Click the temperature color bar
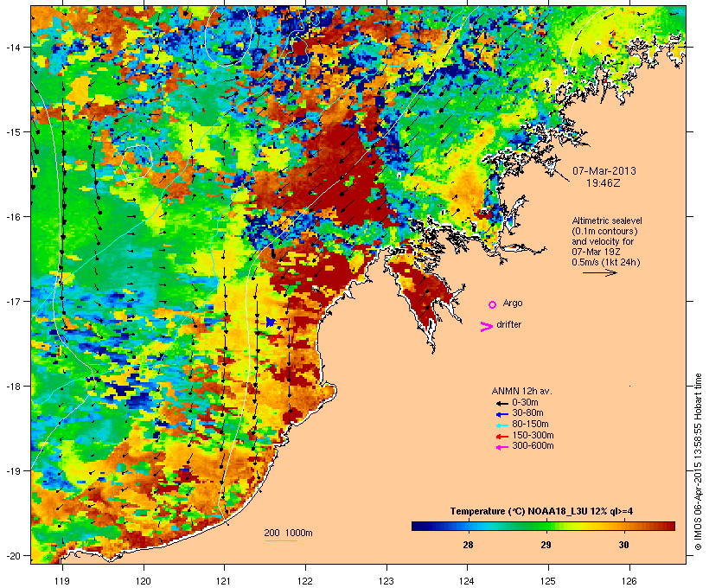The width and height of the screenshot is (709, 588). coord(543,526)
